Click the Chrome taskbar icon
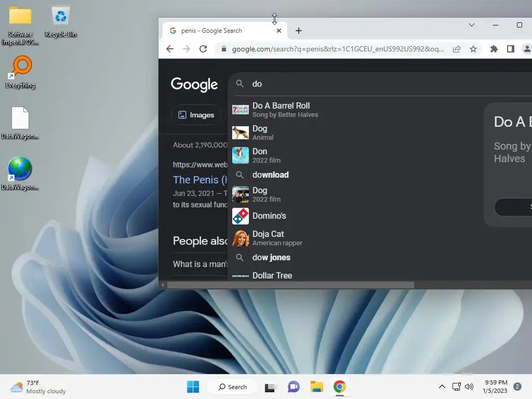Viewport: 532px width, 399px height. tap(340, 387)
